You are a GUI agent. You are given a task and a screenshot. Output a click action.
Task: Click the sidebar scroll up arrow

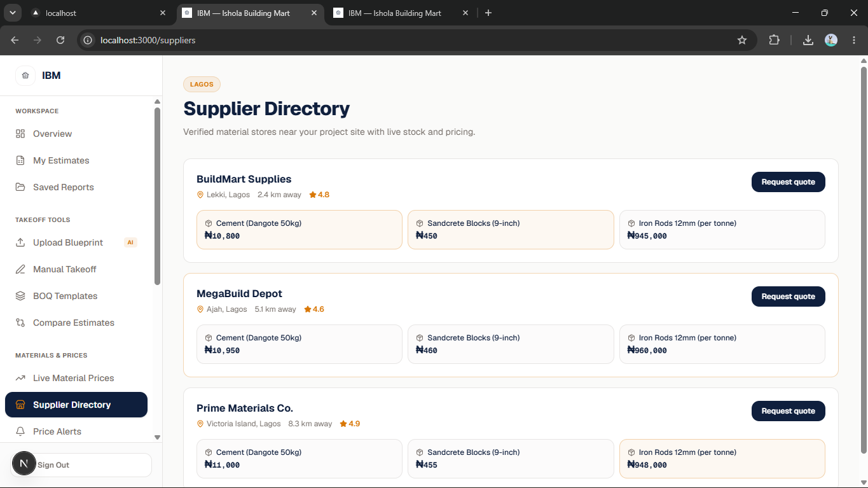pos(157,102)
